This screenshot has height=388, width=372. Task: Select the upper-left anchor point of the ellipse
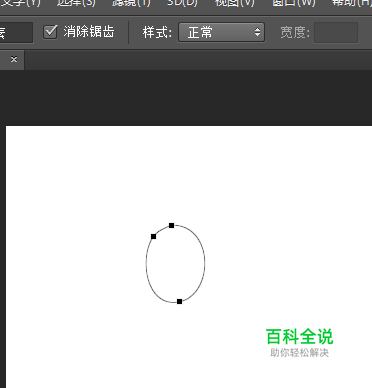(x=153, y=236)
